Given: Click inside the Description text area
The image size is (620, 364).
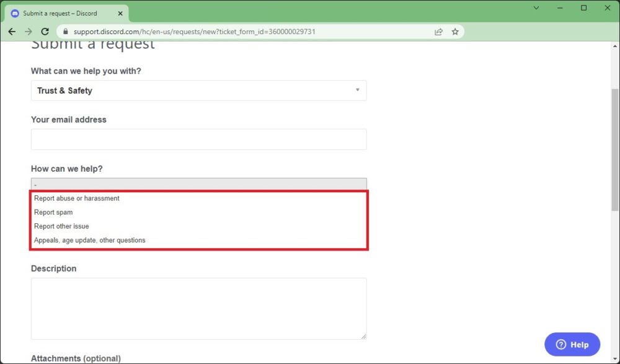Looking at the screenshot, I should [198, 309].
